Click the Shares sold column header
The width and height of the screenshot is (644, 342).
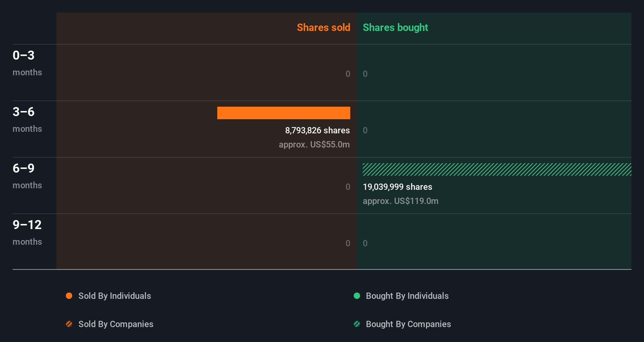pyautogui.click(x=324, y=27)
